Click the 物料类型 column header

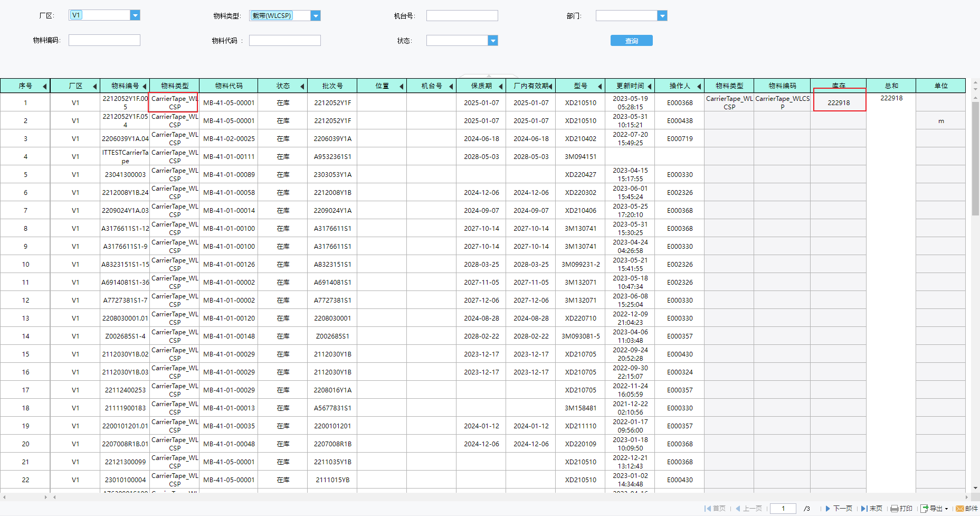pyautogui.click(x=175, y=86)
